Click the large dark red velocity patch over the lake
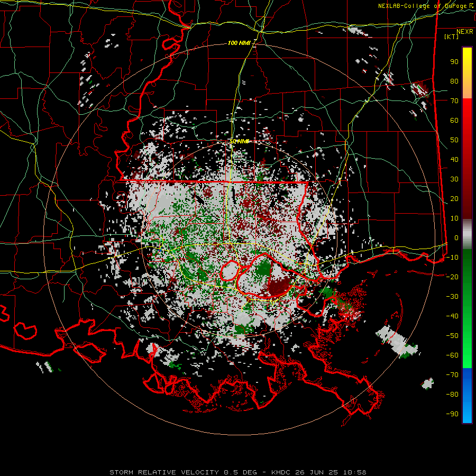The image size is (476, 476). [x=279, y=287]
